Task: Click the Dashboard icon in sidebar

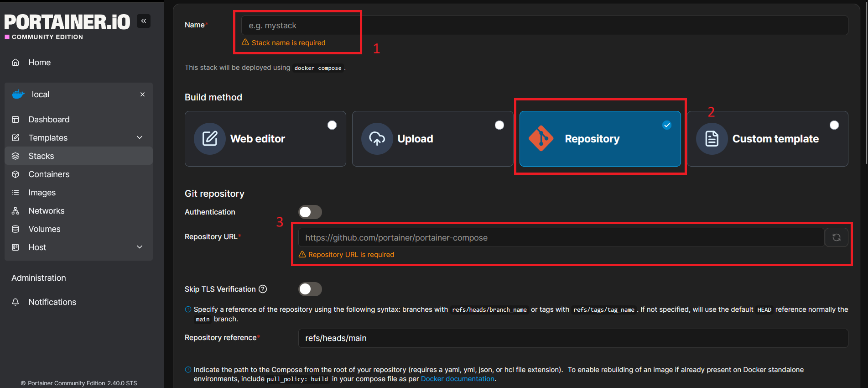Action: pyautogui.click(x=16, y=120)
